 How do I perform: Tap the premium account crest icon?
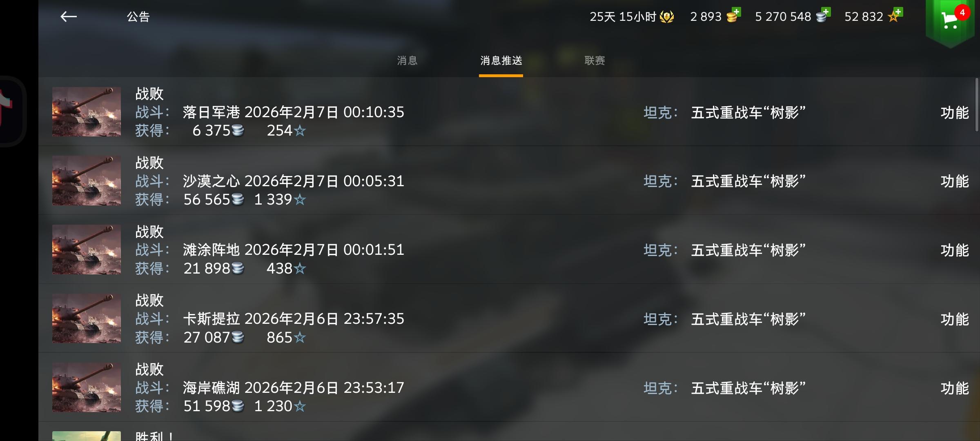point(667,17)
